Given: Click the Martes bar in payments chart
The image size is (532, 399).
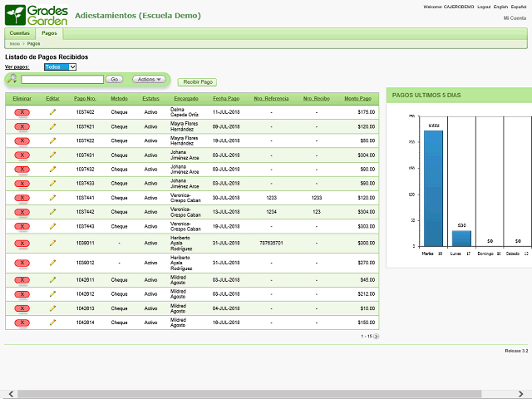Looking at the screenshot, I should (x=433, y=189).
